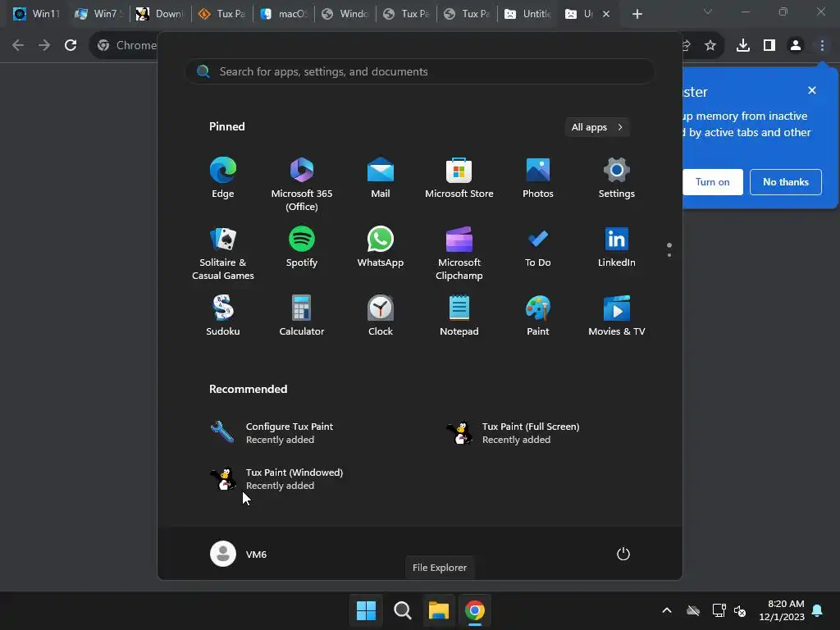Open the notifications bell icon
The width and height of the screenshot is (840, 630).
(818, 610)
